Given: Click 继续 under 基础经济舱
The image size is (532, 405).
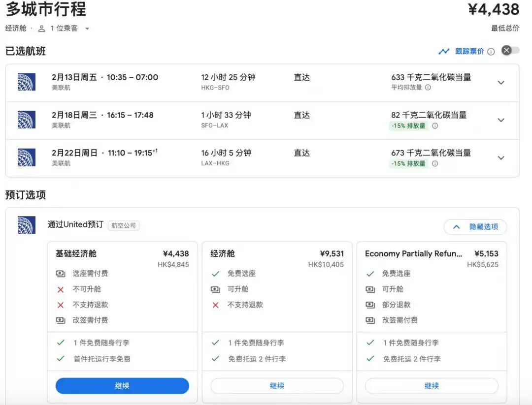Looking at the screenshot, I should point(122,386).
